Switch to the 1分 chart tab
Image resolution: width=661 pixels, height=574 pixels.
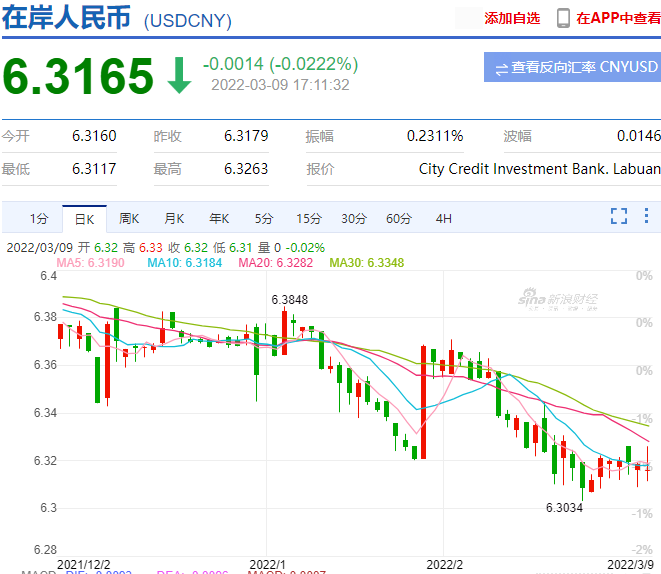(39, 219)
